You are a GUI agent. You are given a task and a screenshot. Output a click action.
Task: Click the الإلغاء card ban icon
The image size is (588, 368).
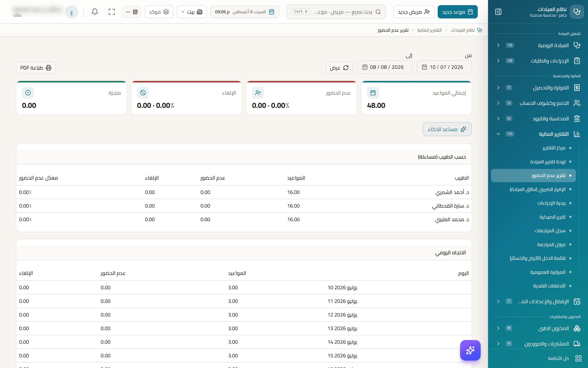(x=143, y=93)
